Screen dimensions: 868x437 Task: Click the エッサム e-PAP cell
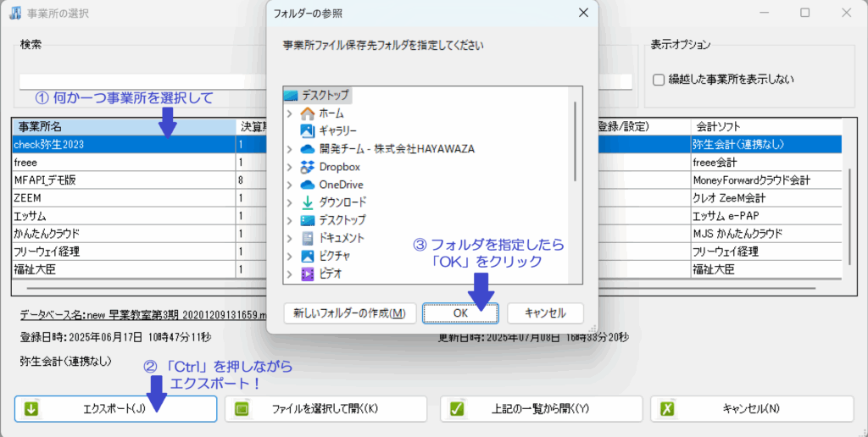[x=766, y=216]
